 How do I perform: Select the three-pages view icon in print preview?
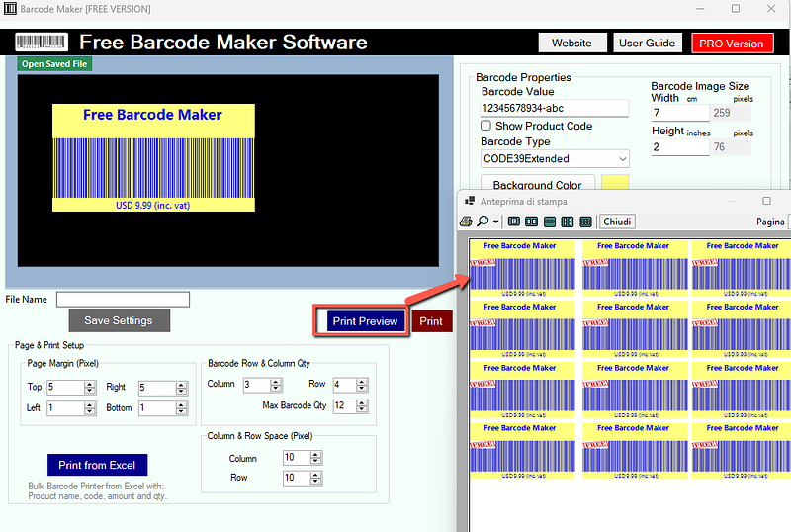point(550,222)
